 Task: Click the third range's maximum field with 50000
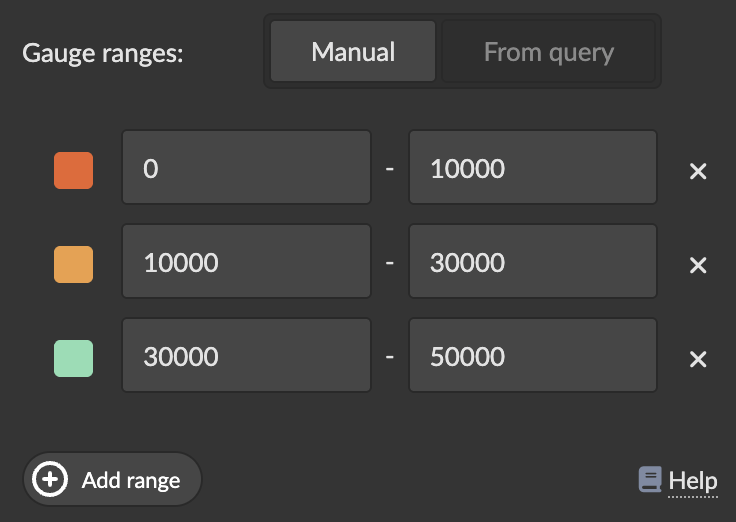point(532,355)
